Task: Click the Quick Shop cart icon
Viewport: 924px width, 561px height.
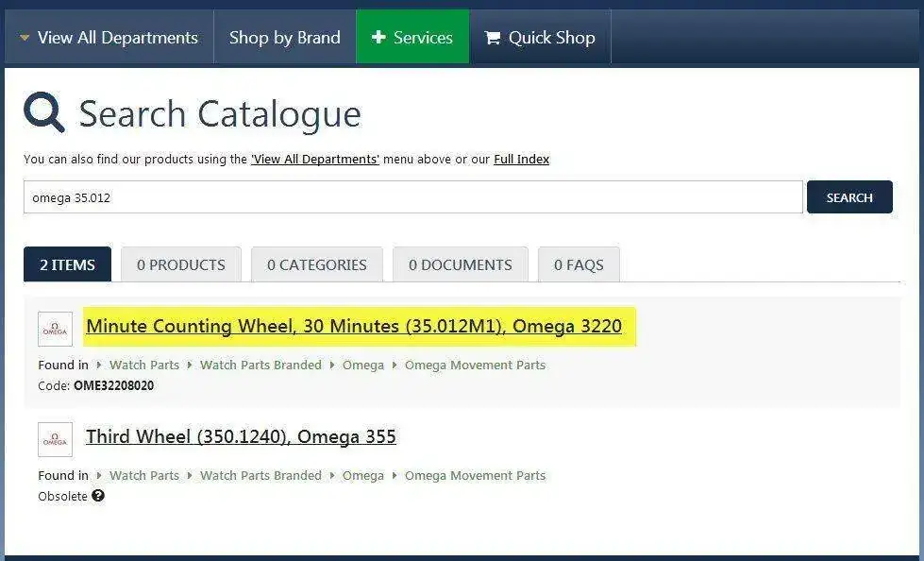Action: point(492,38)
